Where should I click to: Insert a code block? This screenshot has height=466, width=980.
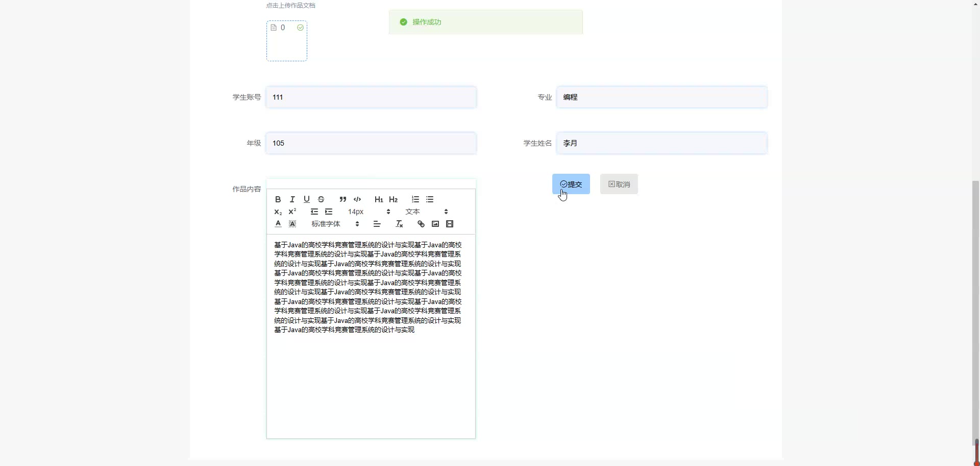pos(357,199)
